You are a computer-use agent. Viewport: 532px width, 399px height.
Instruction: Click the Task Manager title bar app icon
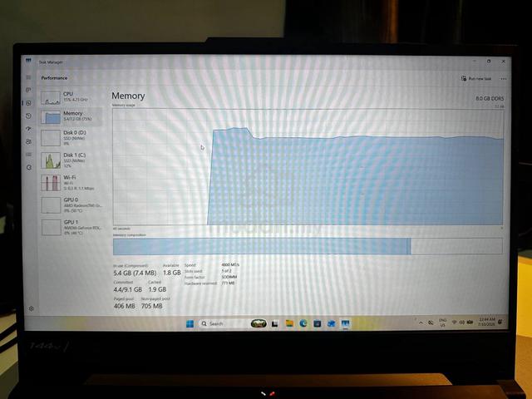[28, 61]
